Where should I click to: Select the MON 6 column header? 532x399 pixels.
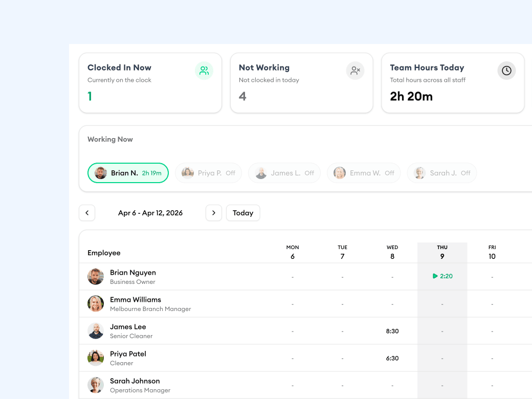(x=293, y=252)
